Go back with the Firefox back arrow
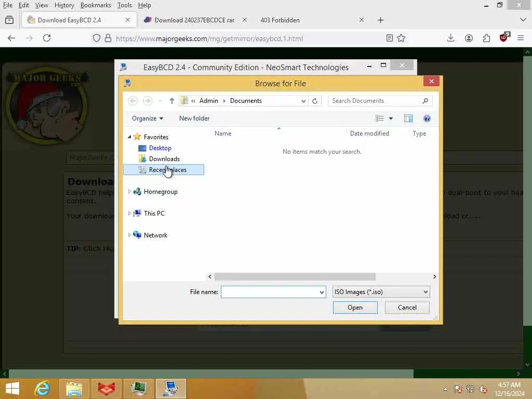The height and width of the screenshot is (399, 532). (11, 38)
